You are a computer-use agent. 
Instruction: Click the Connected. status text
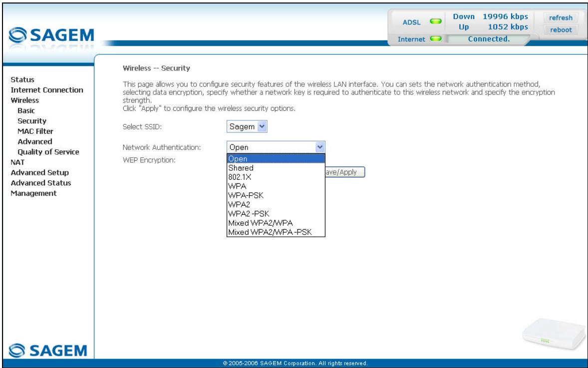tap(489, 39)
